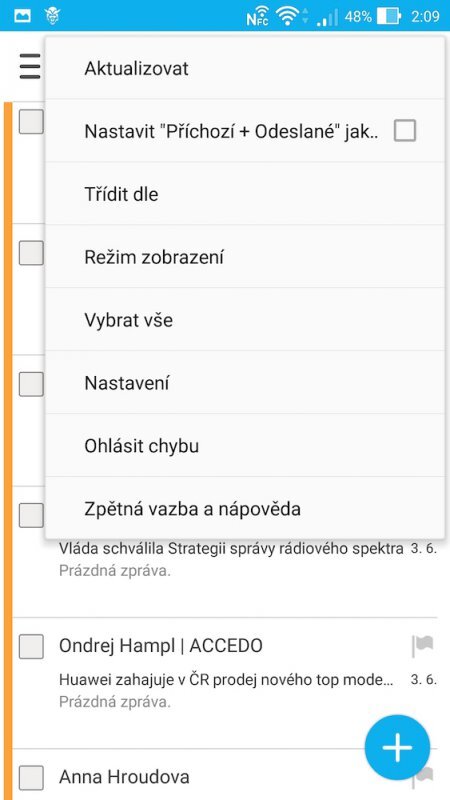Tap the Wi-Fi status icon
The height and width of the screenshot is (800, 450).
[288, 16]
